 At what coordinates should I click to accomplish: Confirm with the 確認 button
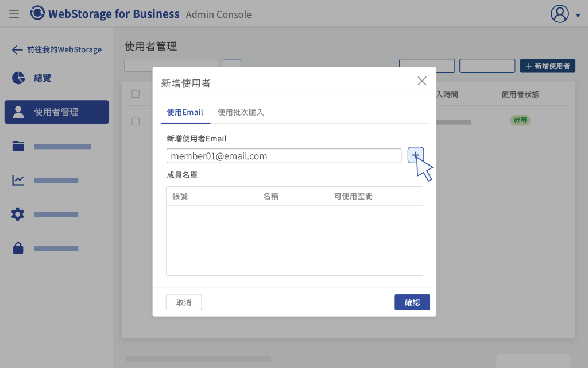click(412, 302)
